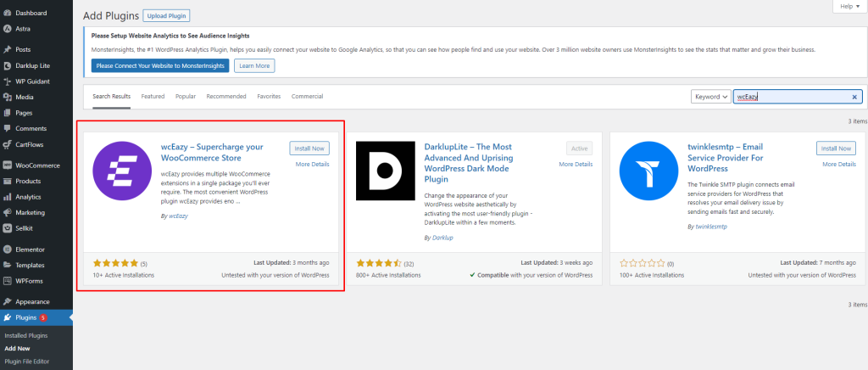This screenshot has width=868, height=370.
Task: Switch to the Featured tab
Action: [x=153, y=97]
